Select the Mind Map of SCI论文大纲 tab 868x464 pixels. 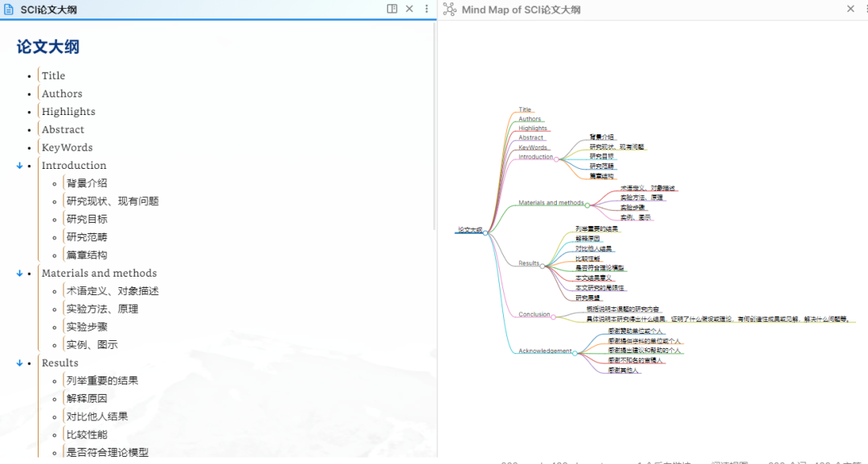tap(521, 10)
